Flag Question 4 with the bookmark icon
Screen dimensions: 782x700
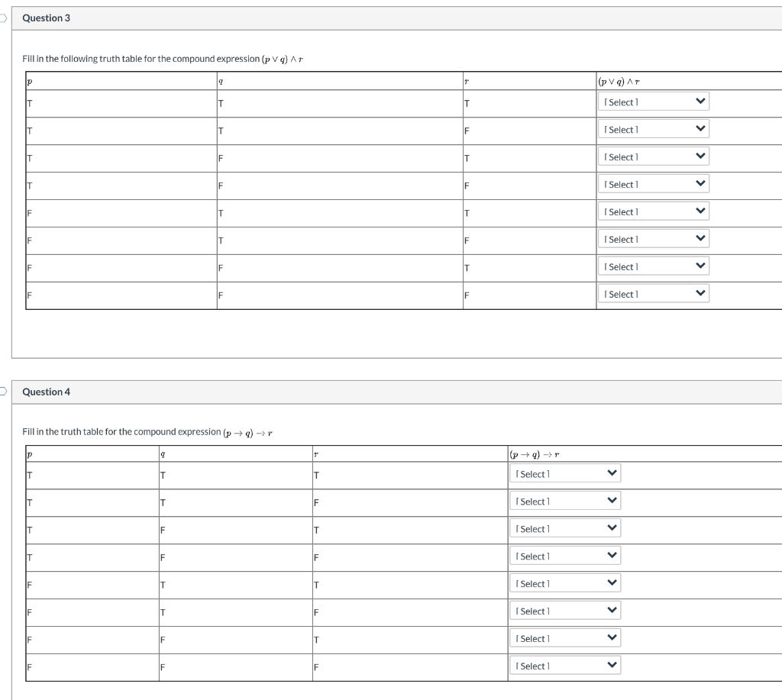pos(3,391)
